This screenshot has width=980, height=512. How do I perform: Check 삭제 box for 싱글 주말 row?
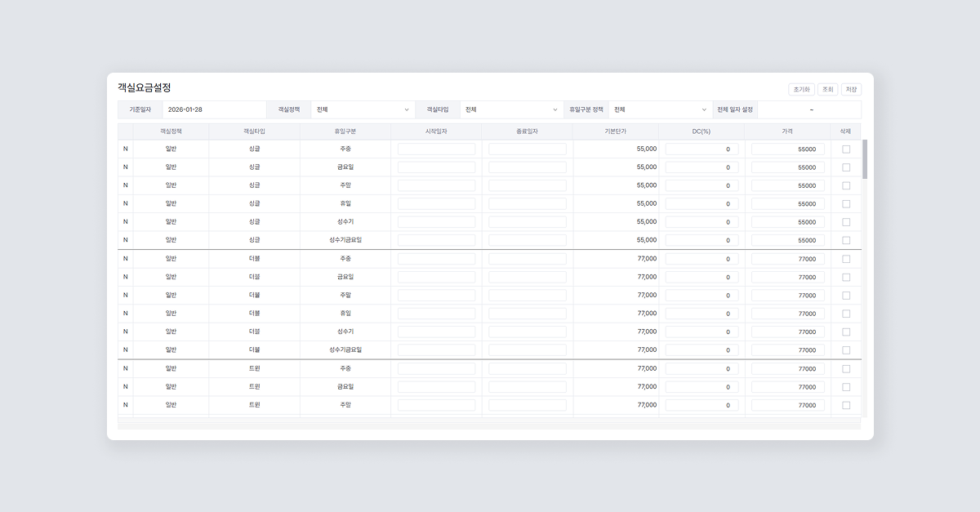pos(846,185)
